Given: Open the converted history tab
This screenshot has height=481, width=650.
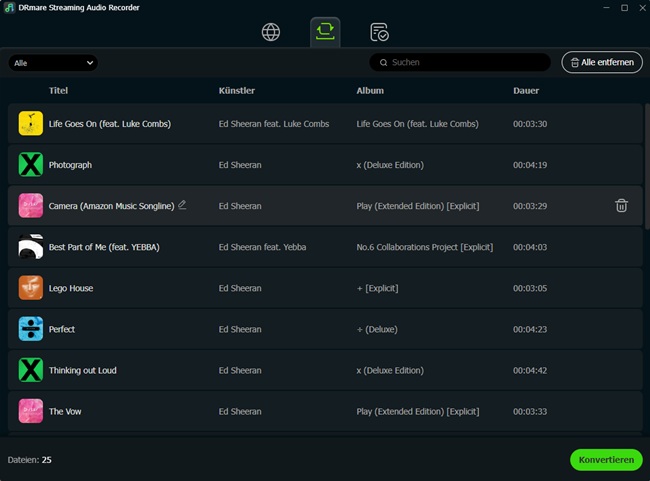Looking at the screenshot, I should coord(379,32).
